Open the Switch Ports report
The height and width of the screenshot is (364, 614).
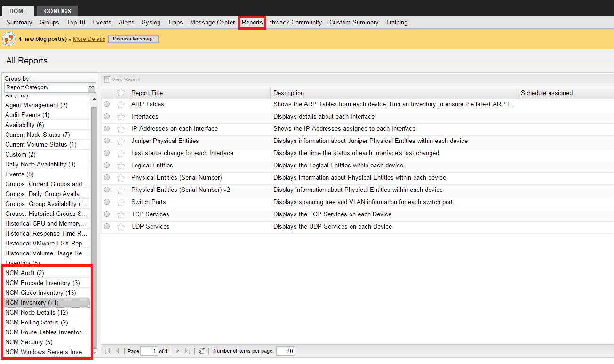click(149, 202)
